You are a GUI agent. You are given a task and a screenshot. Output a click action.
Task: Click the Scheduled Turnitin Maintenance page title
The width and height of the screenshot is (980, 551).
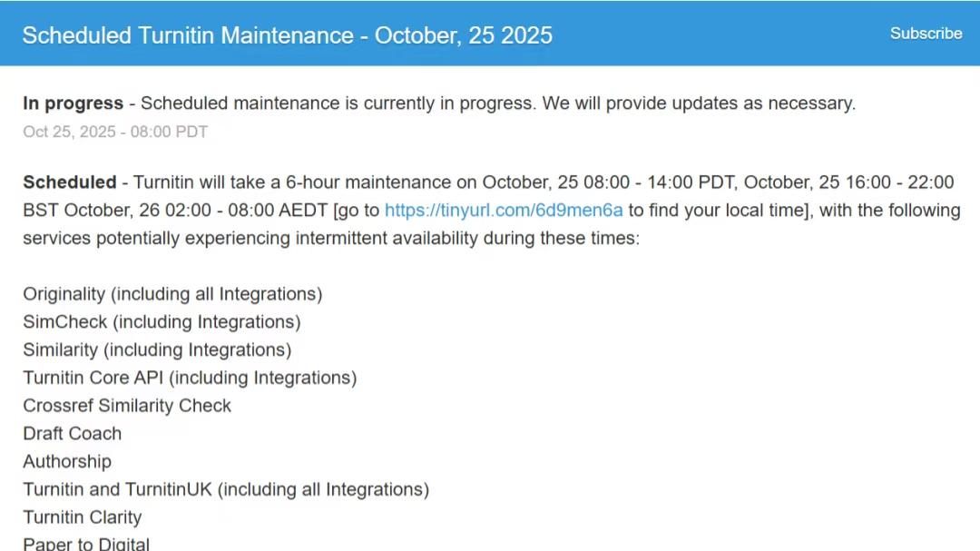[x=287, y=35]
